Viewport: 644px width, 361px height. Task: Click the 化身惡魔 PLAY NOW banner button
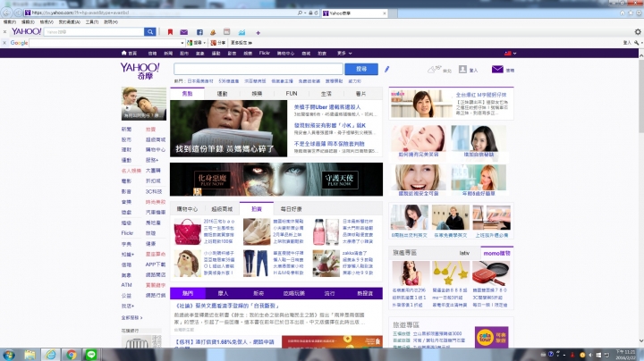[212, 180]
